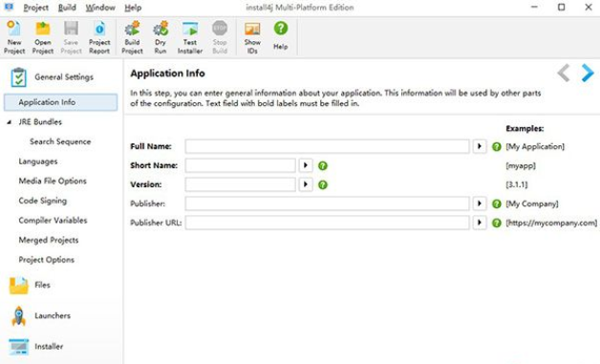Viewport: 600px width, 364px height.
Task: Select Compiler Variables in sidebar
Action: (53, 221)
